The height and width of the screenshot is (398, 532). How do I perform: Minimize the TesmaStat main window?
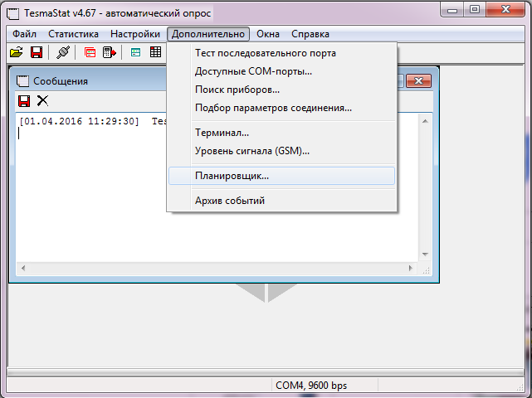coord(452,10)
